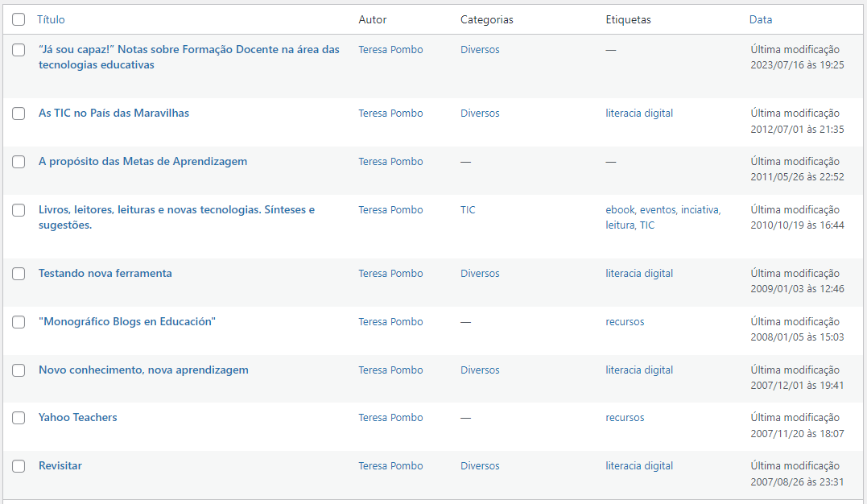
Task: Open the eventos tag filter
Action: tap(658, 209)
